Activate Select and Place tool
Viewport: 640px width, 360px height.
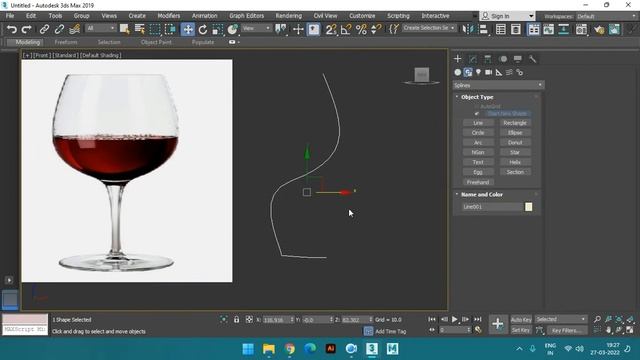tap(233, 29)
